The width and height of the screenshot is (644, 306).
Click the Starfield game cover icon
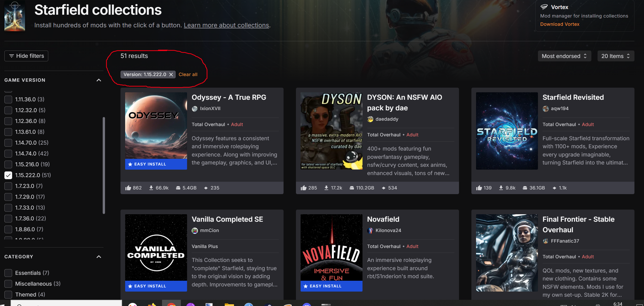pyautogui.click(x=15, y=16)
